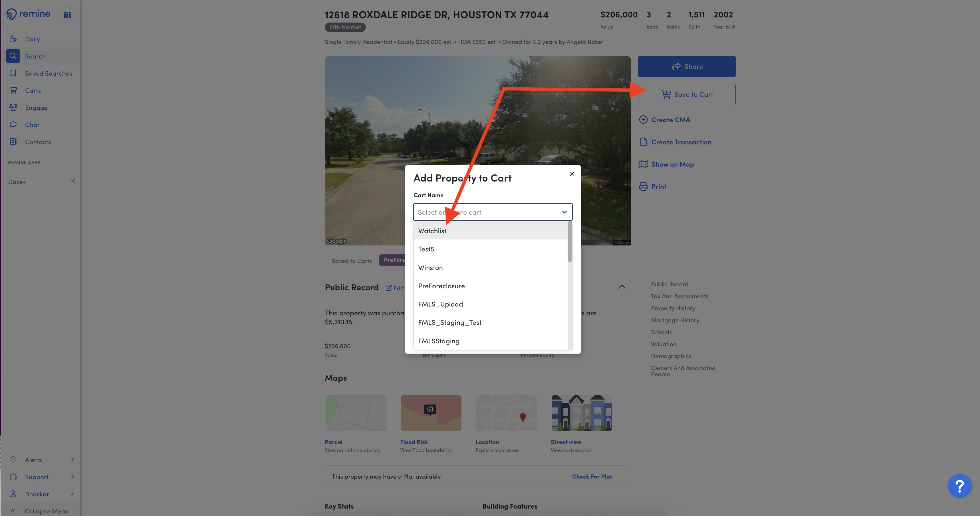The image size is (980, 516).
Task: Click Print
Action: pyautogui.click(x=659, y=187)
